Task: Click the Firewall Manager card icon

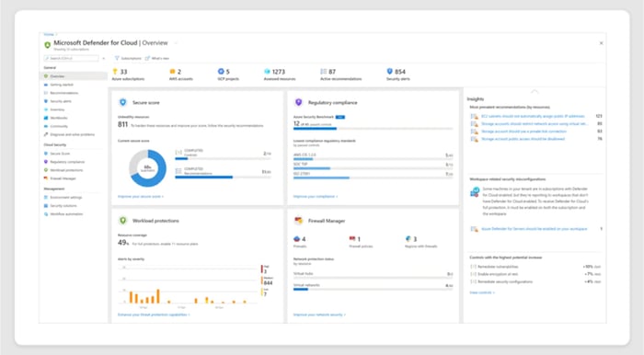Action: [299, 221]
